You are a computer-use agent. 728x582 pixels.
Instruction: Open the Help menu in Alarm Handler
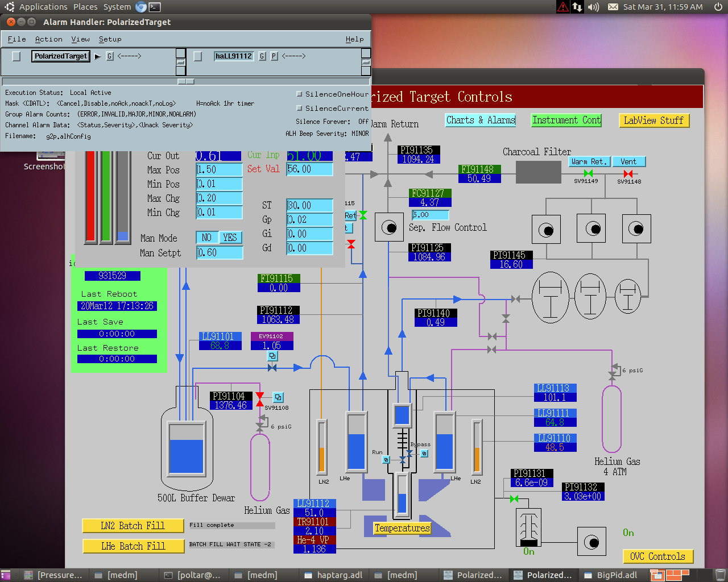pos(354,39)
